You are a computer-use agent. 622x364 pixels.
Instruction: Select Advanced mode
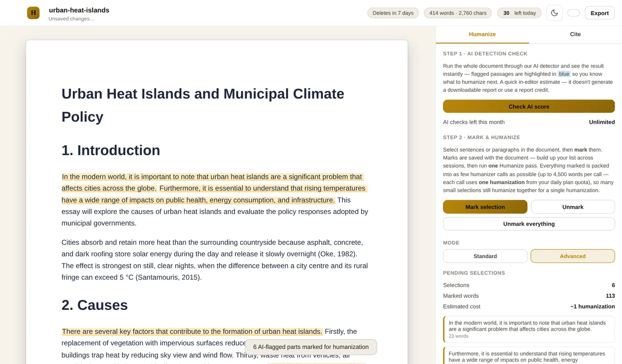[x=573, y=256]
